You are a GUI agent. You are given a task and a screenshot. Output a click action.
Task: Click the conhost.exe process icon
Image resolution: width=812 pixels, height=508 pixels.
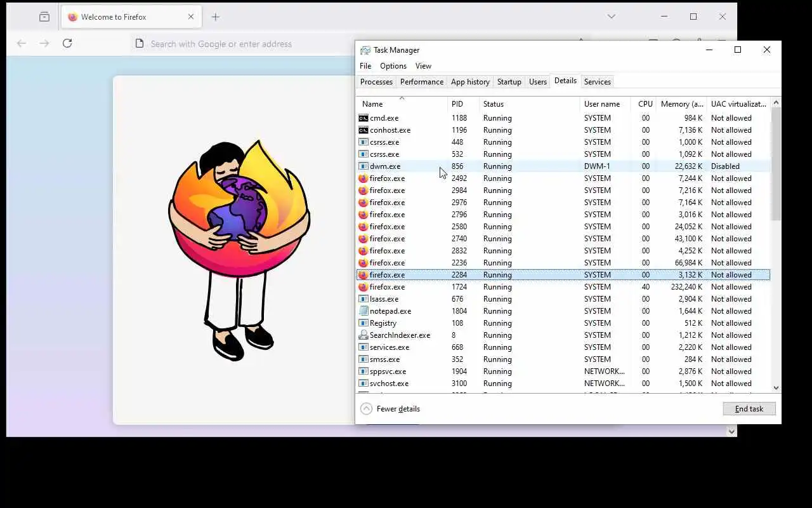click(363, 130)
